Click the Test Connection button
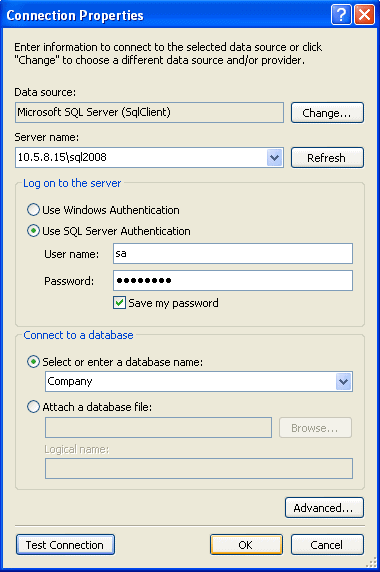Screen dimensions: 380x572 [x=65, y=545]
